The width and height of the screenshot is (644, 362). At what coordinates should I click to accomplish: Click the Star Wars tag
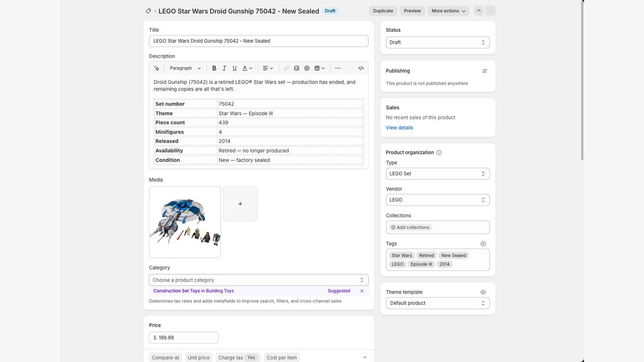[x=402, y=255]
